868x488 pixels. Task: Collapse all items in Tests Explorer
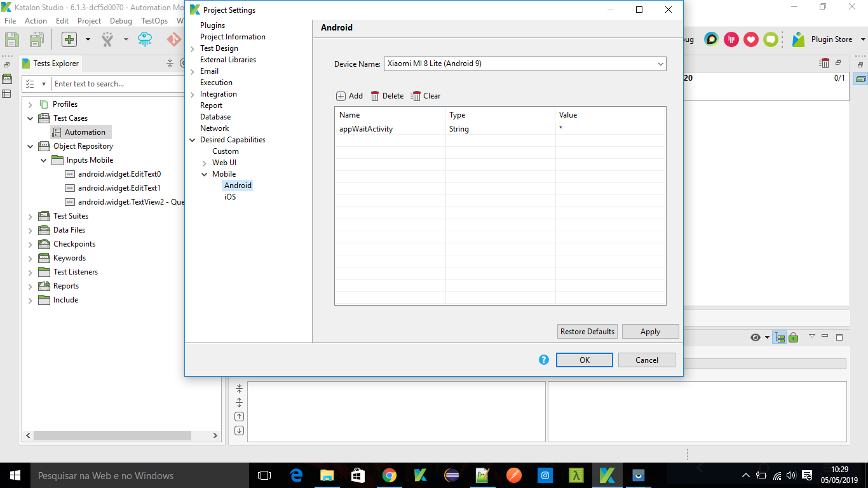click(170, 64)
